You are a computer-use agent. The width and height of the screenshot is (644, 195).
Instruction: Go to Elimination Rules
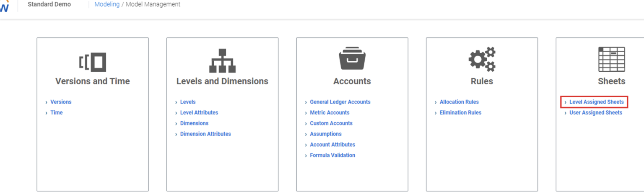[460, 113]
